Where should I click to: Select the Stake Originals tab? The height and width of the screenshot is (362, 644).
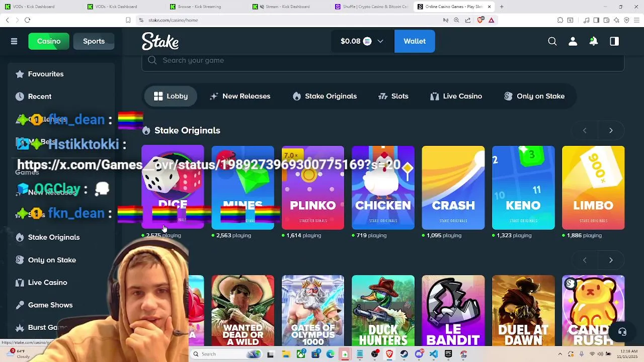point(325,96)
